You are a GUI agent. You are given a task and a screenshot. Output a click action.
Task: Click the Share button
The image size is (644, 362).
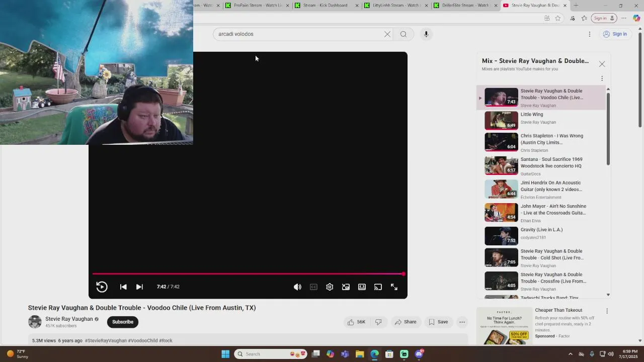pyautogui.click(x=406, y=322)
